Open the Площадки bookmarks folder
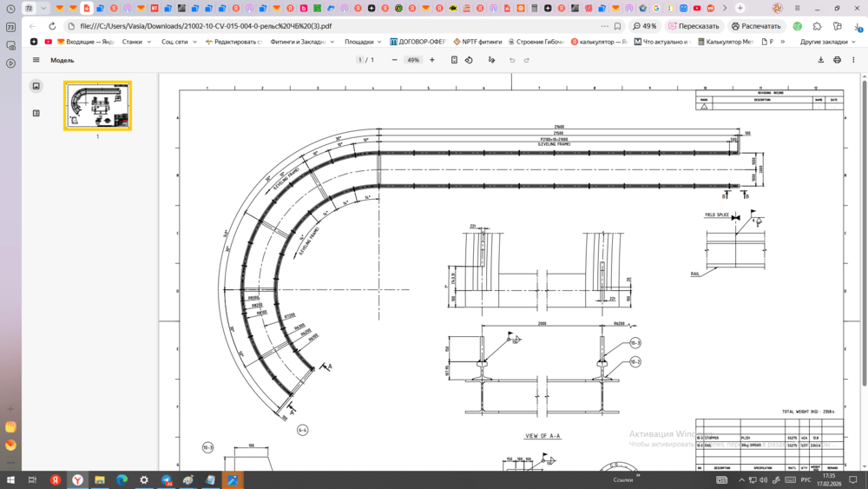 click(361, 42)
